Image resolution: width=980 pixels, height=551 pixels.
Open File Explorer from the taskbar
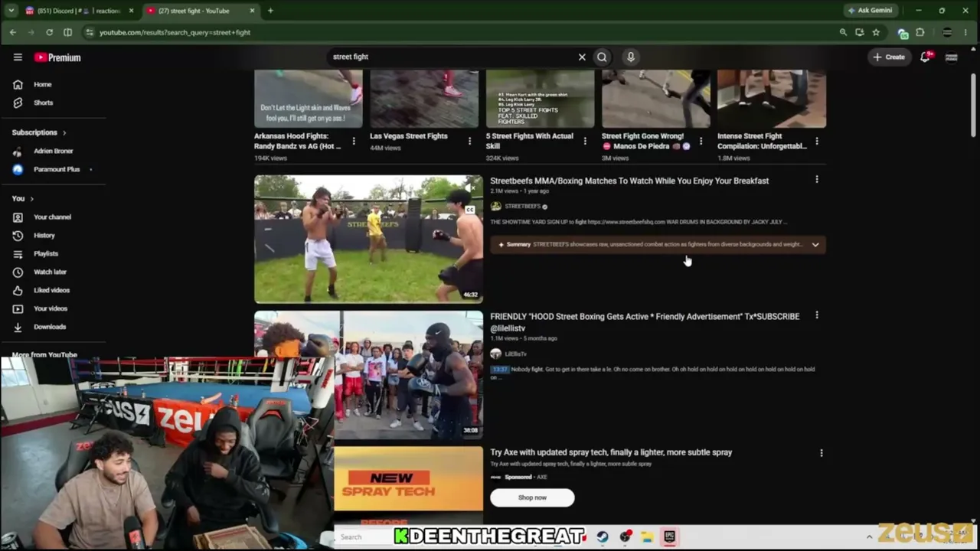647,536
